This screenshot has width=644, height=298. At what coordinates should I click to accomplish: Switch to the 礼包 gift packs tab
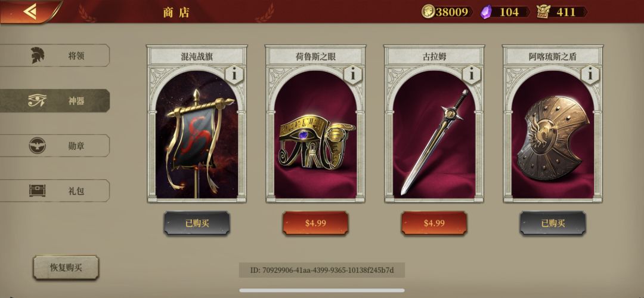click(55, 191)
